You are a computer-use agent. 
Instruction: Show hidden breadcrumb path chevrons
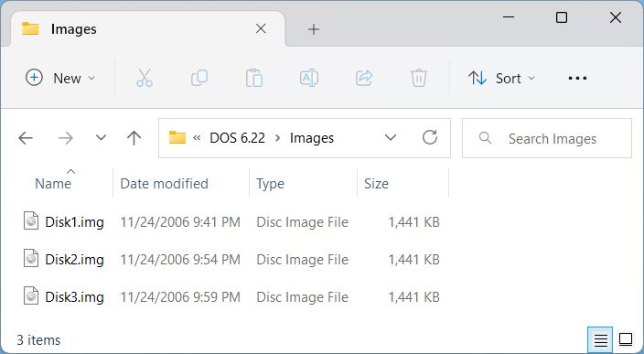pos(197,138)
